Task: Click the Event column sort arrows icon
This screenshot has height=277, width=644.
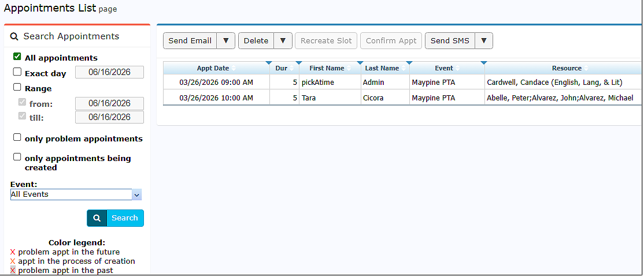Action: point(457,69)
